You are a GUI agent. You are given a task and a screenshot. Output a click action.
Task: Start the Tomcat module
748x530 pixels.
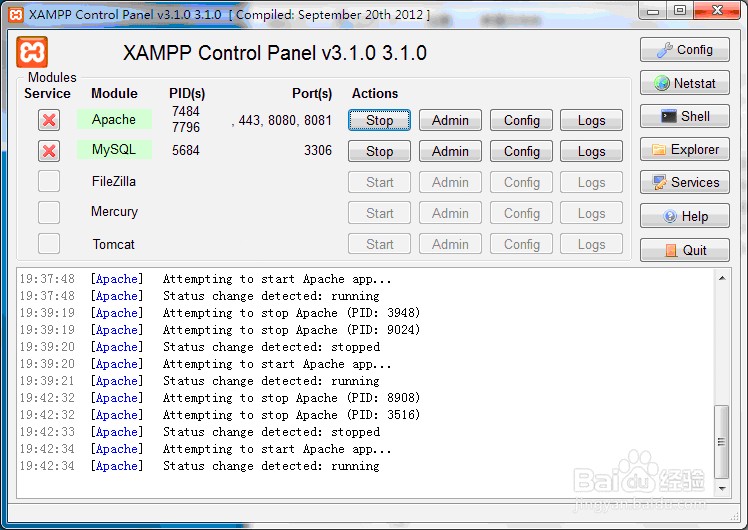(379, 244)
